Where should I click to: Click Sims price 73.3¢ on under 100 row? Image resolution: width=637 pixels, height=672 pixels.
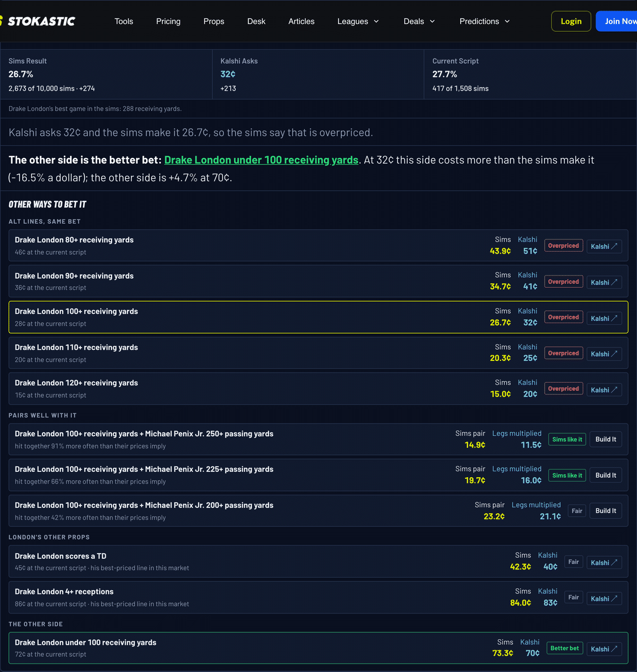[503, 653]
